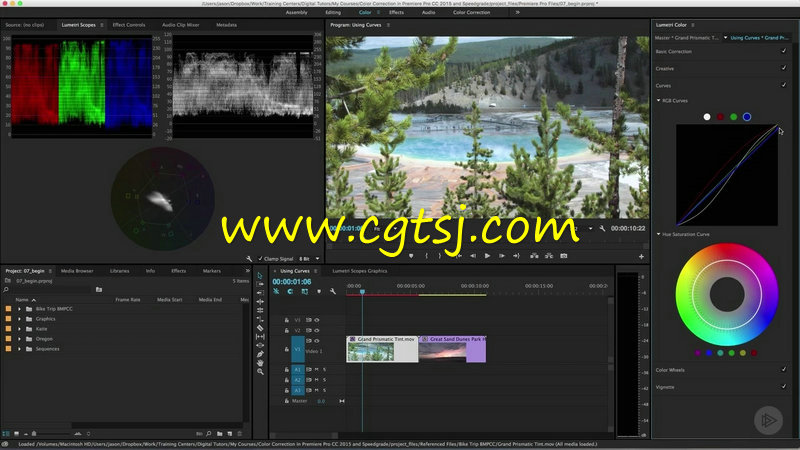Open Program monitor Button Editor plus icon
Viewport: 800px width, 450px height.
point(641,257)
